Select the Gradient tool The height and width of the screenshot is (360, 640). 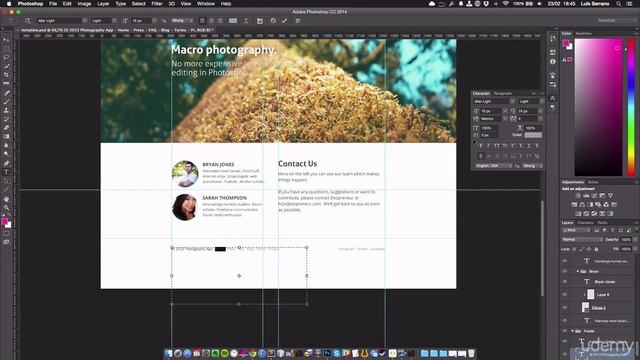6,136
